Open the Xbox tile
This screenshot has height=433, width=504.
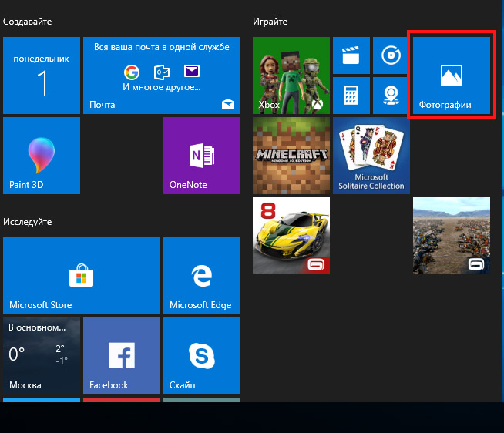(x=291, y=76)
